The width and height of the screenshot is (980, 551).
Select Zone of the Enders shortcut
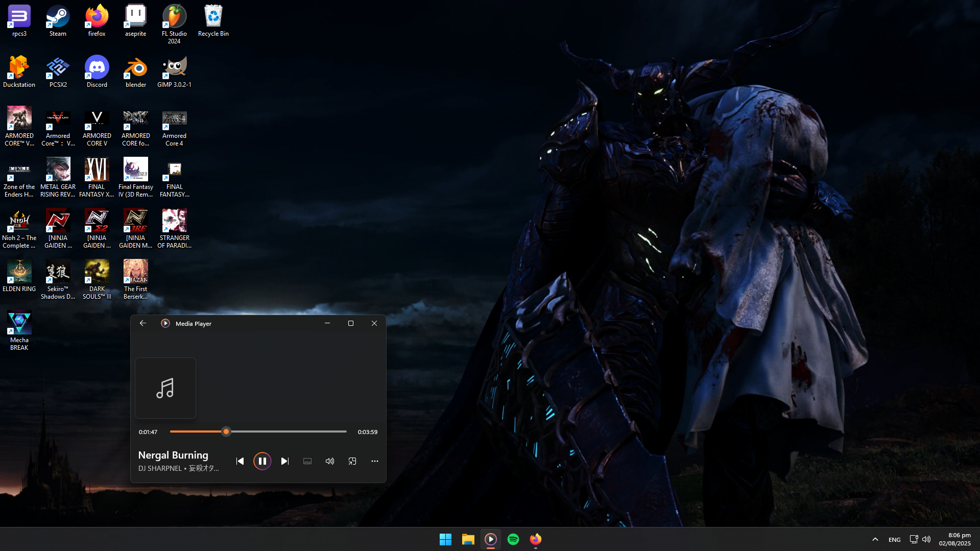(19, 178)
